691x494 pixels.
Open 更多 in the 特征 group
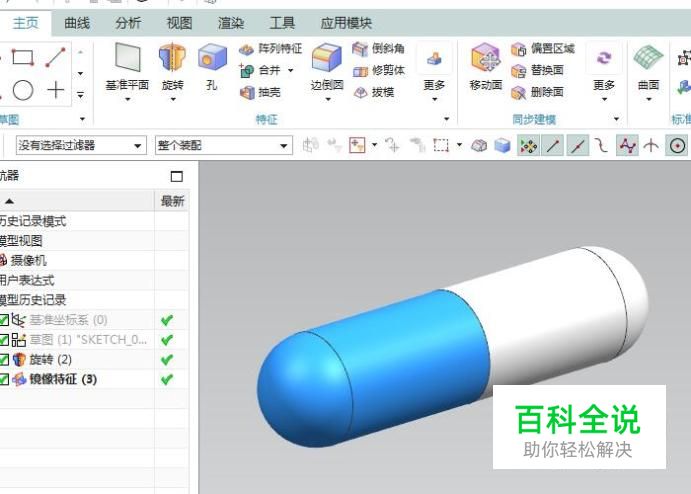tap(434, 71)
